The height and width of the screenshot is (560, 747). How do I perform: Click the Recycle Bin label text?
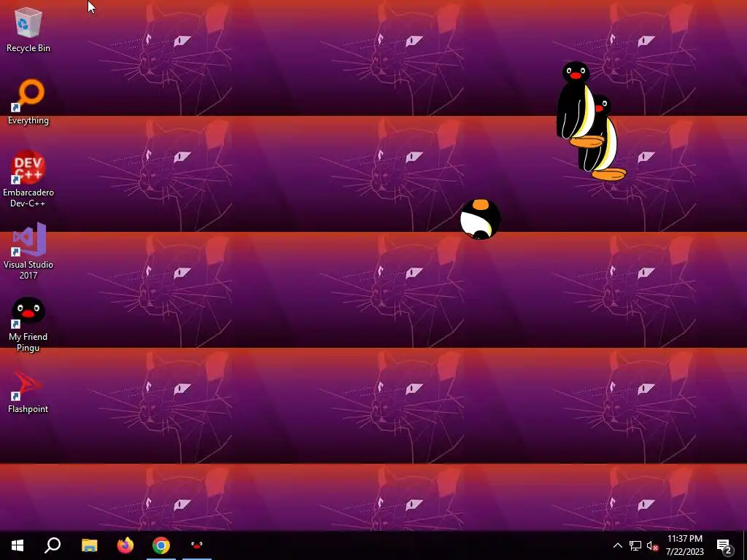(x=28, y=47)
